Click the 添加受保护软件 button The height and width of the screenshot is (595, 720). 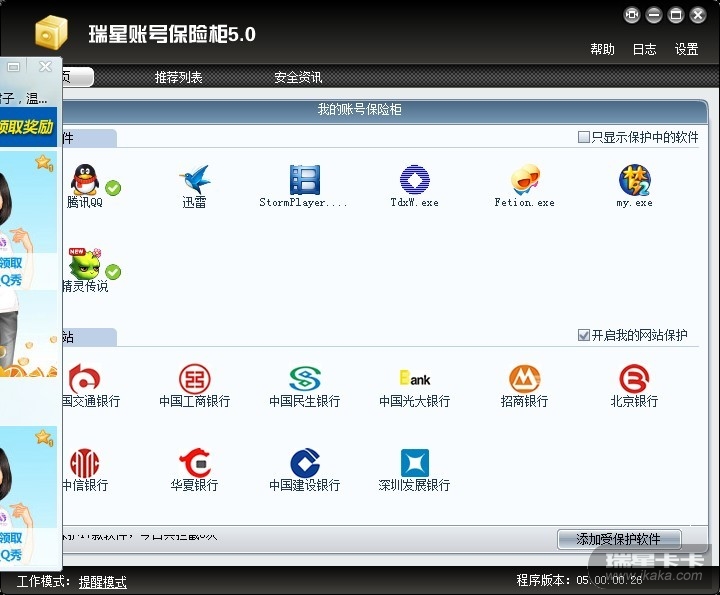(619, 539)
